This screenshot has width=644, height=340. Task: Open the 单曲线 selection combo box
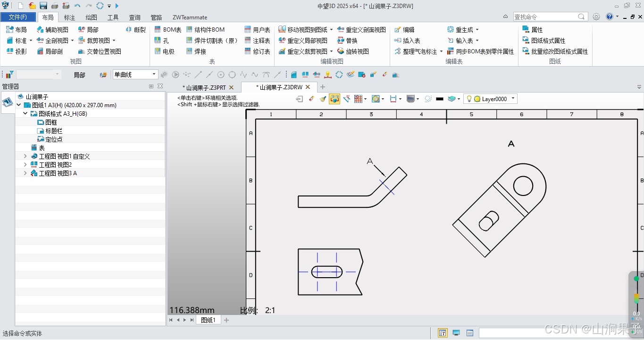(135, 75)
